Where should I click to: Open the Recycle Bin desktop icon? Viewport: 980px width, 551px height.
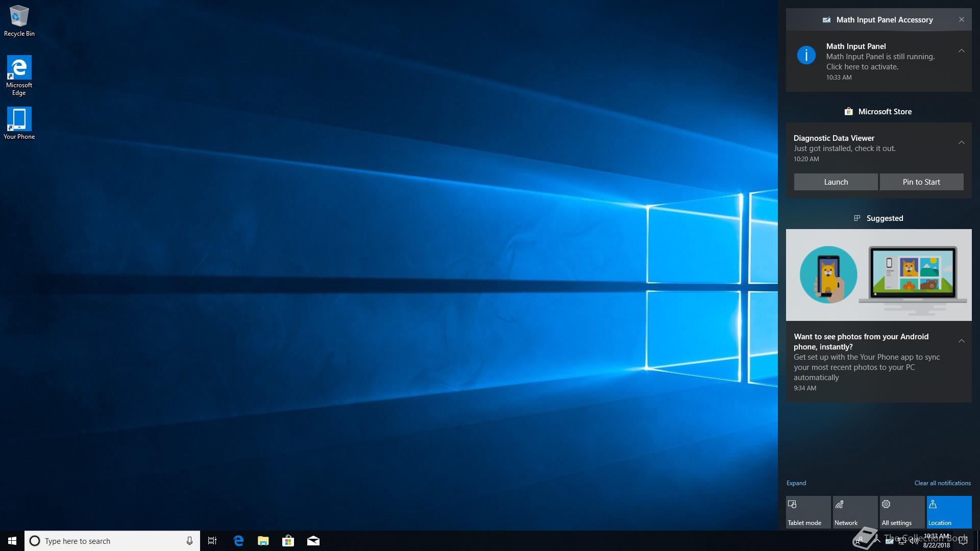pyautogui.click(x=19, y=21)
